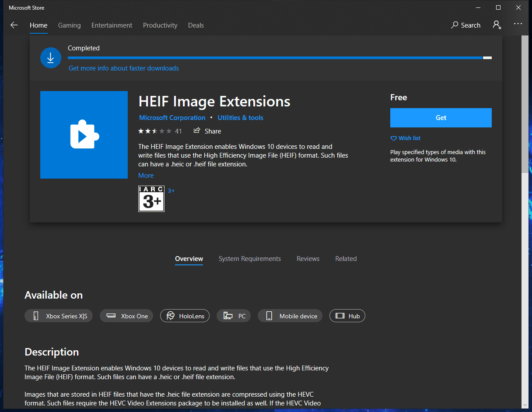
Task: Expand the description with the More link
Action: [x=146, y=175]
